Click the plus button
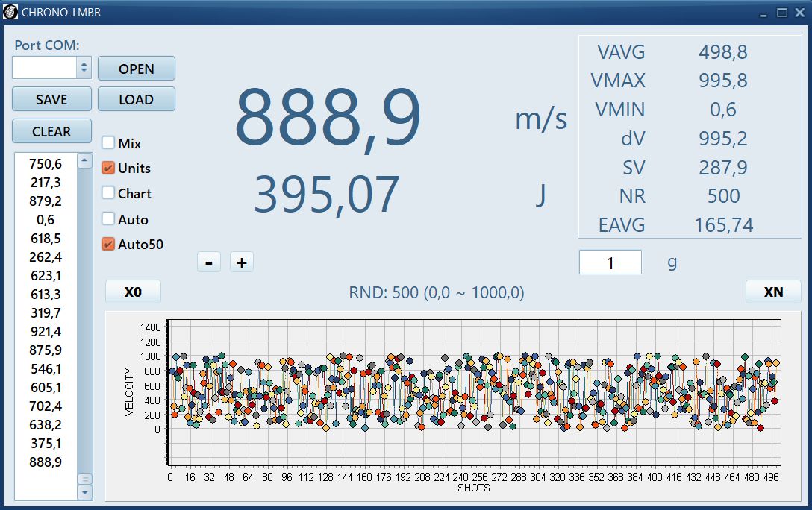Screen dimensions: 812x510 click(x=241, y=262)
